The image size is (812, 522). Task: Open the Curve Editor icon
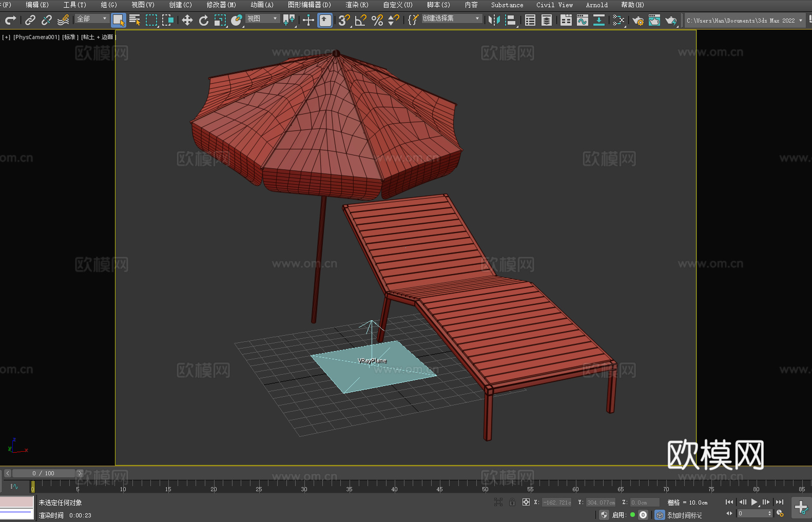pos(583,20)
